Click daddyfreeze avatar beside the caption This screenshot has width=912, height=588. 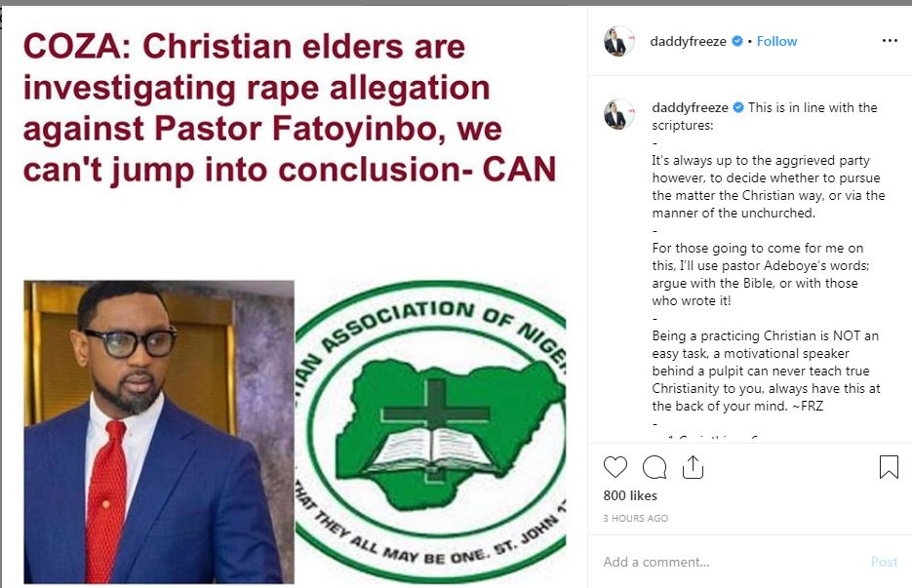619,114
